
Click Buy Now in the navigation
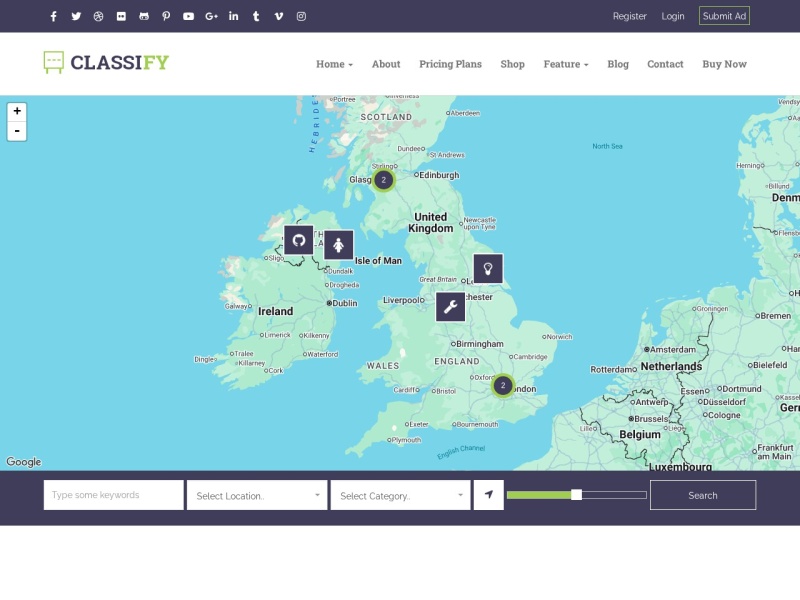(724, 64)
